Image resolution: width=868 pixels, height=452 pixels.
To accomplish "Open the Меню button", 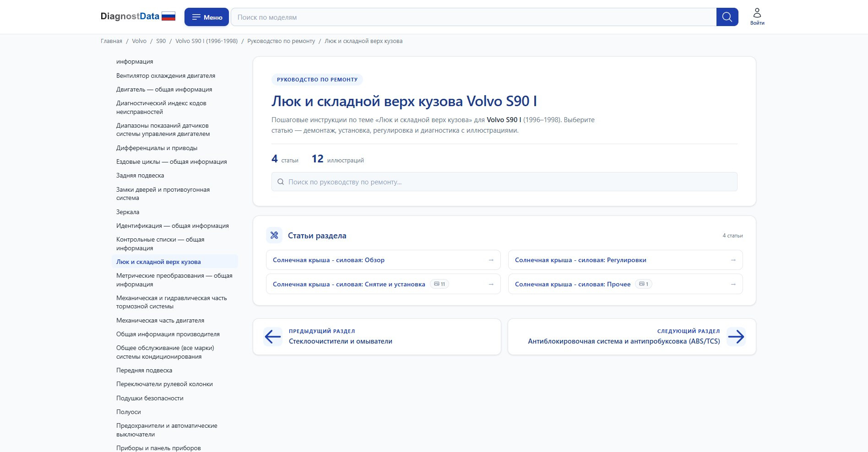I will tap(206, 17).
